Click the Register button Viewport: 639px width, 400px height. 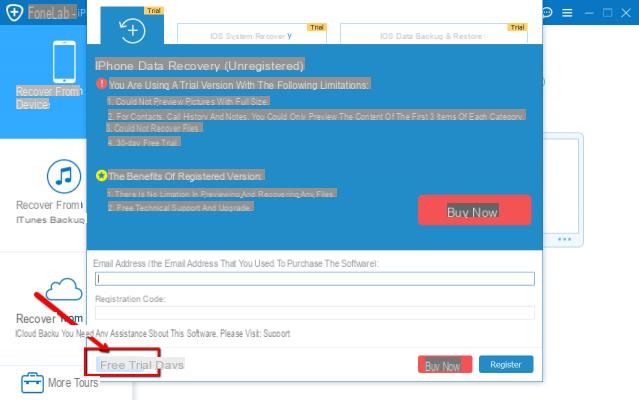(506, 364)
